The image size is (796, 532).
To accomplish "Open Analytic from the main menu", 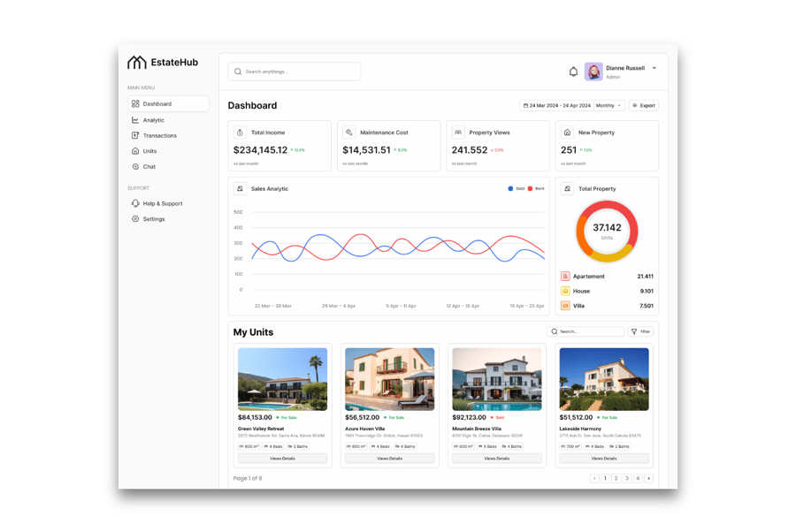I will (x=153, y=120).
